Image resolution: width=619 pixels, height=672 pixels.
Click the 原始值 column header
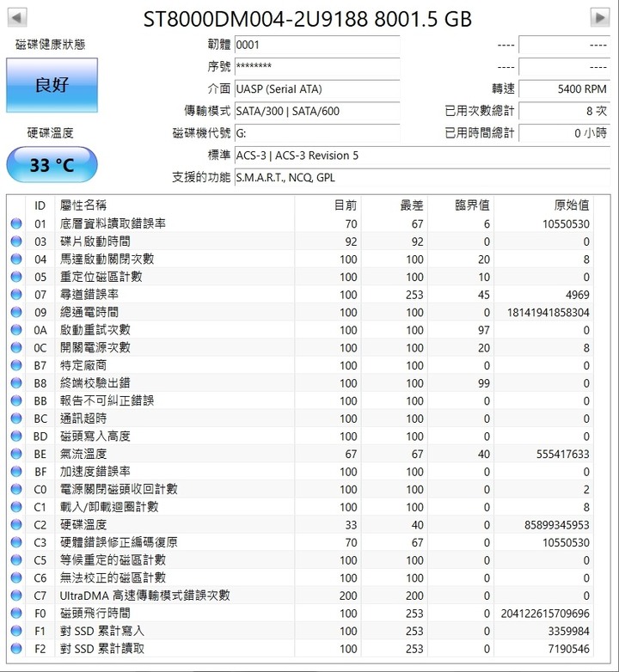[543, 205]
